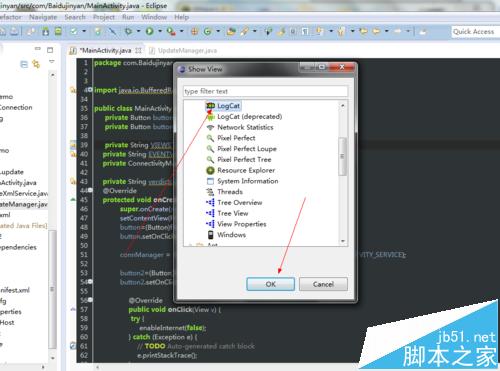Click the Forward navigation arrow icon
Screen dimensions: 500x371
point(397,32)
